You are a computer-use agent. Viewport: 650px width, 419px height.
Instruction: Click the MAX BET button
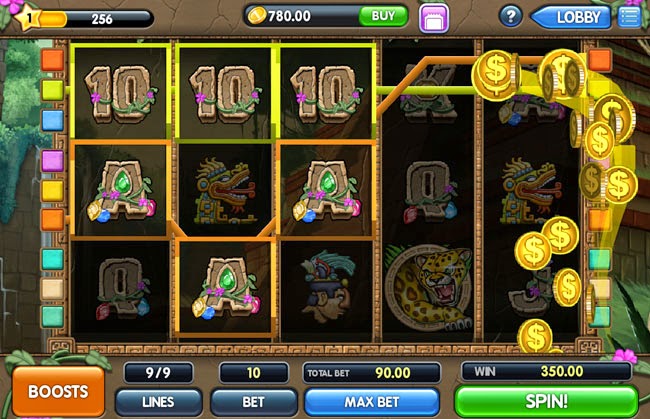pyautogui.click(x=372, y=402)
